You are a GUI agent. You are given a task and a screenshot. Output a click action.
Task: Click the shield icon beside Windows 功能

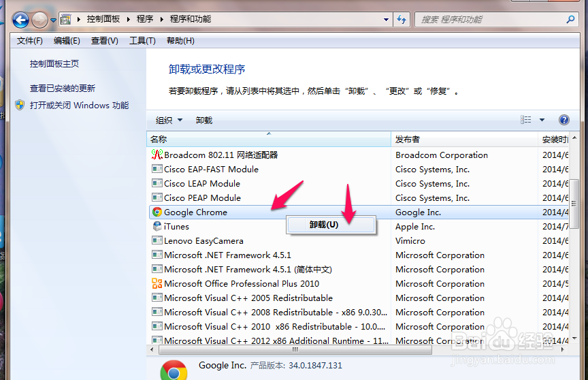[20, 105]
